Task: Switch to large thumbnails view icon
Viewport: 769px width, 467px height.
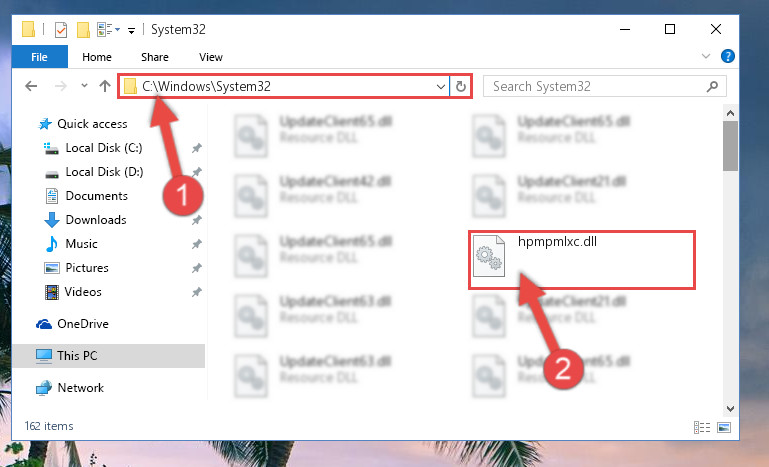Action: coord(724,427)
